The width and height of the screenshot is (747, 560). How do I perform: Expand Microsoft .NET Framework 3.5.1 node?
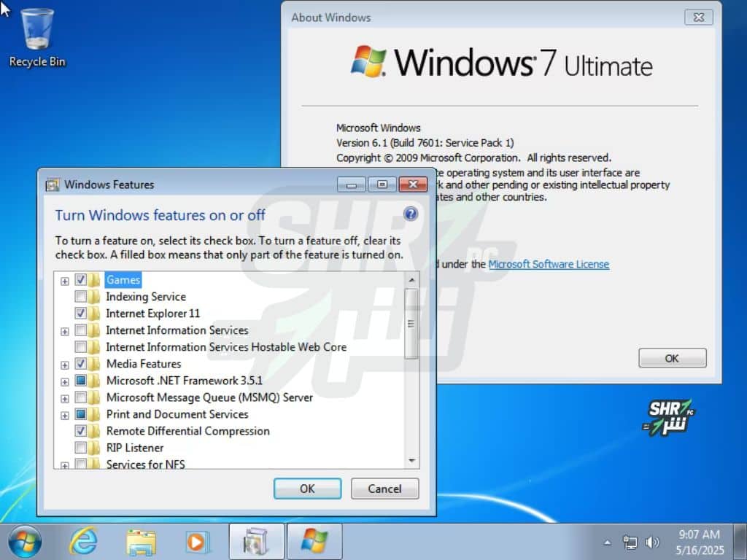(65, 381)
